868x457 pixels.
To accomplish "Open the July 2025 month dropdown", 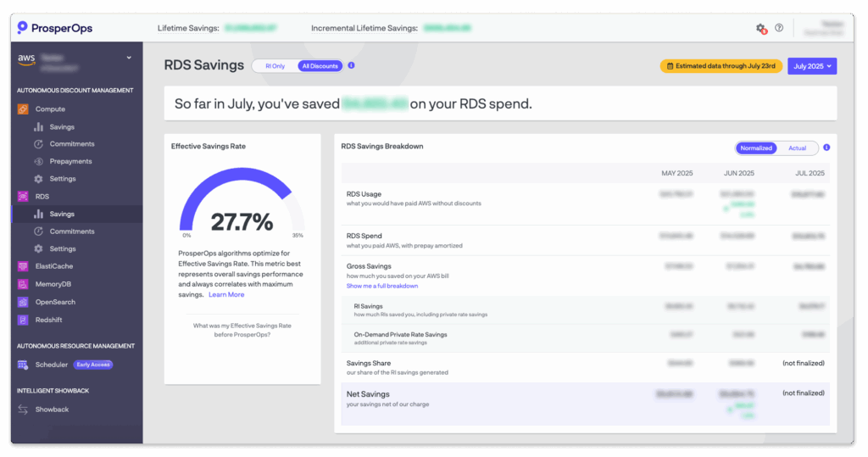I will tap(811, 65).
